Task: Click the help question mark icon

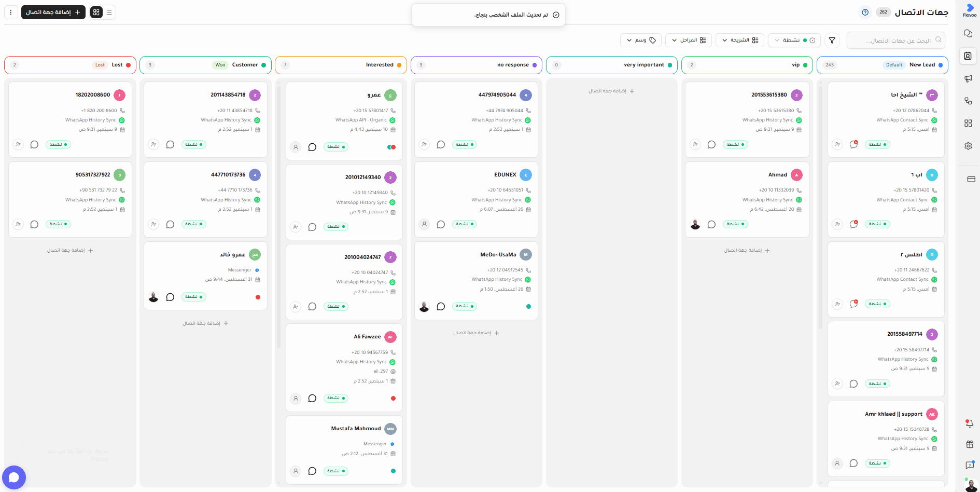Action: 865,12
